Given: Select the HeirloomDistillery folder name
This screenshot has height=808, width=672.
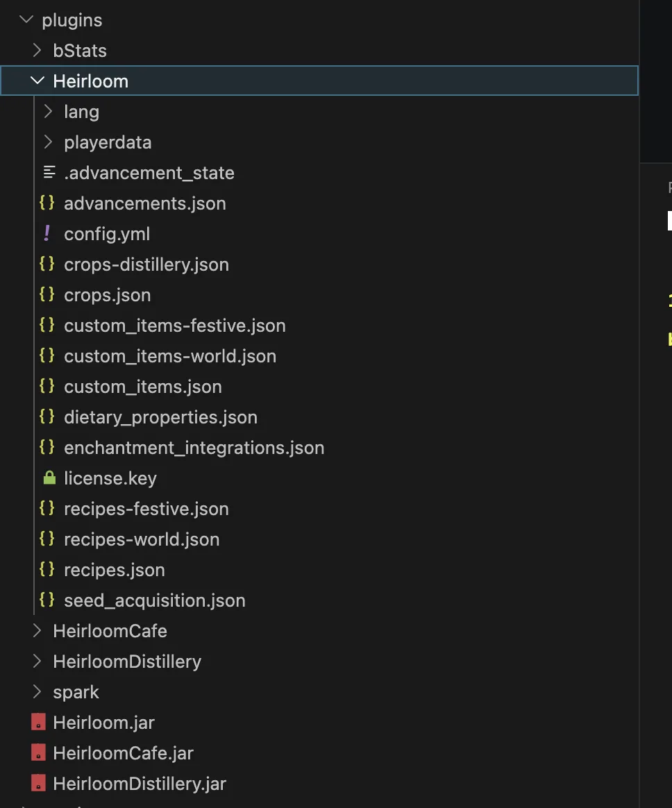Looking at the screenshot, I should coord(127,662).
